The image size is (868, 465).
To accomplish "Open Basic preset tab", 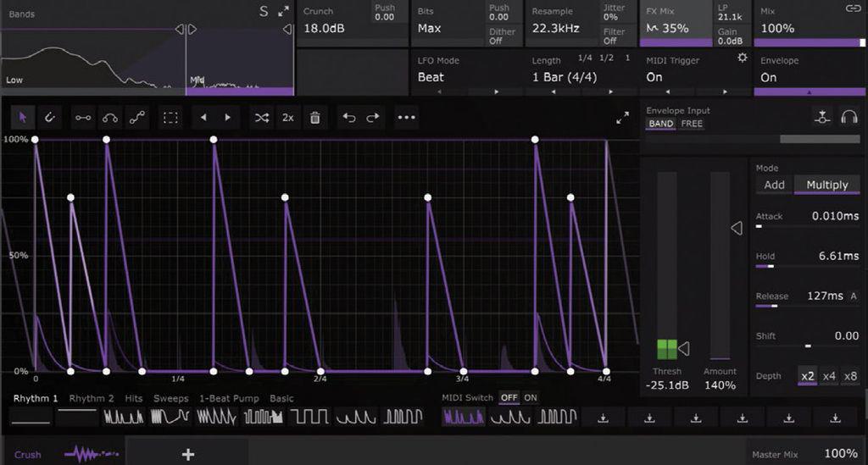I will click(281, 398).
